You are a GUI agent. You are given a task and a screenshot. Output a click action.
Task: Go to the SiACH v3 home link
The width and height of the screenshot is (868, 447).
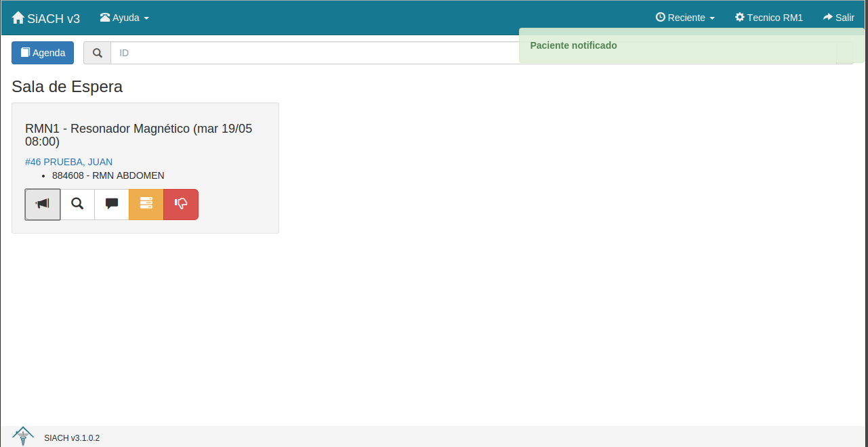pyautogui.click(x=46, y=18)
